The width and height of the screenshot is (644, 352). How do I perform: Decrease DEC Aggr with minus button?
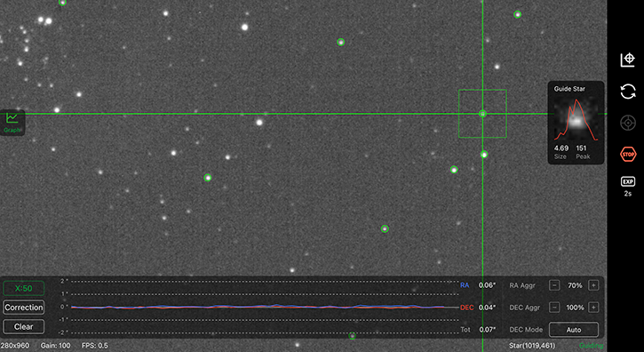tap(554, 308)
